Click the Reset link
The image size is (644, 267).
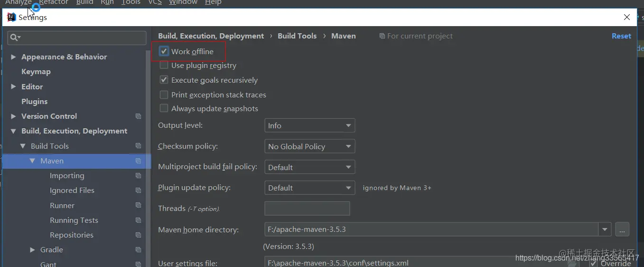pyautogui.click(x=621, y=36)
